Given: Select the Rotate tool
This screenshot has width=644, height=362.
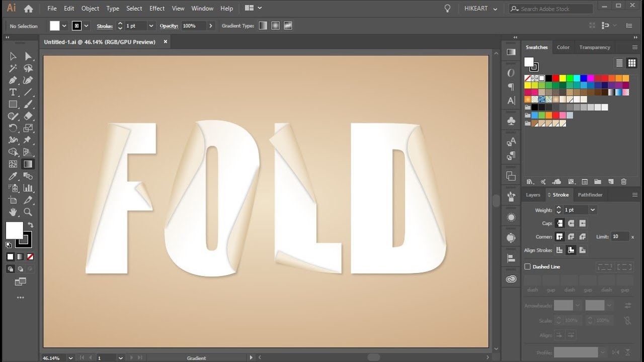Looking at the screenshot, I should coord(13,128).
